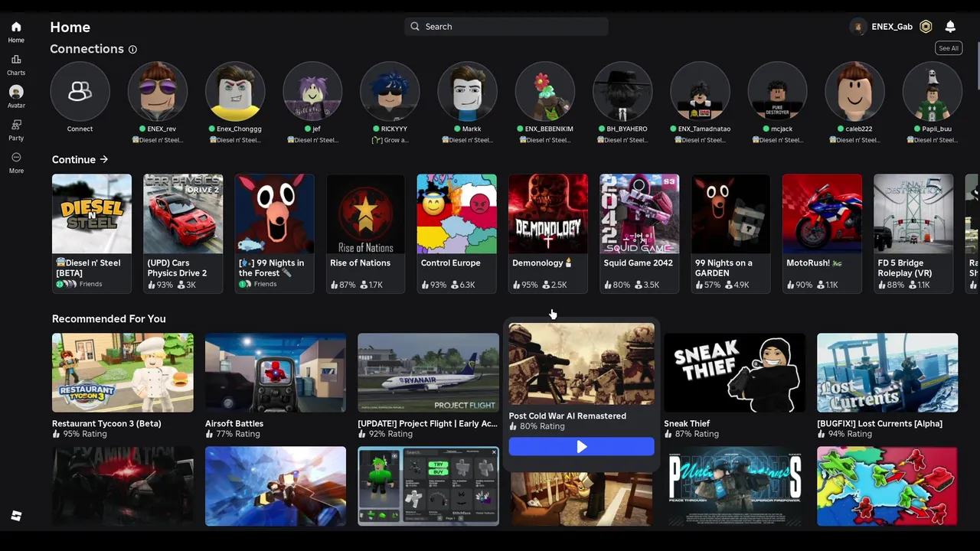980x551 pixels.
Task: Open Enex_Chonggg's avatar
Action: click(235, 92)
